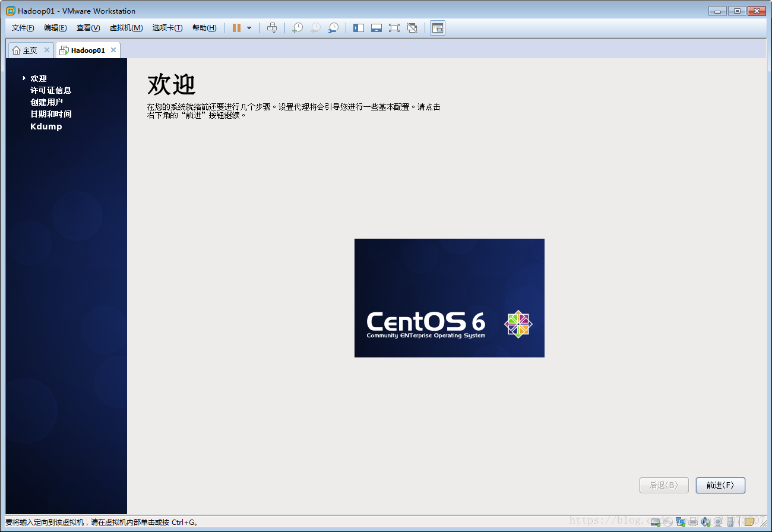Screen dimensions: 772x532
Task: Open the 虚拟机(M) menu
Action: (126, 28)
